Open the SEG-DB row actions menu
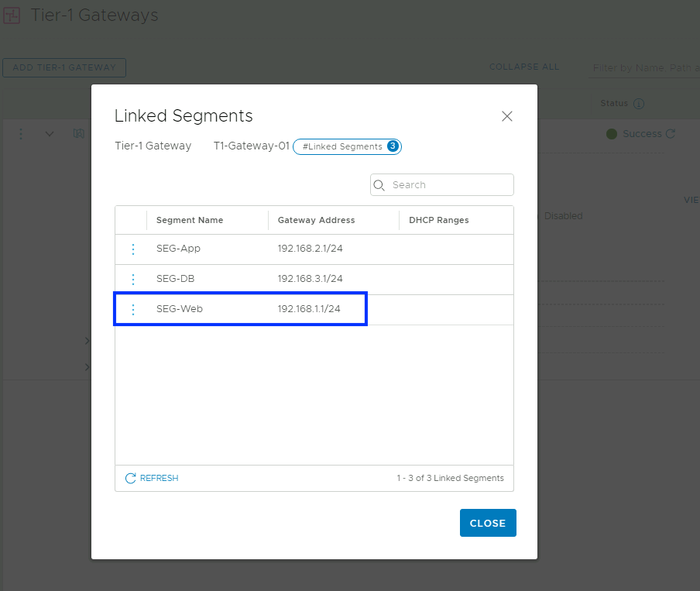Viewport: 700px width, 591px height. point(132,279)
